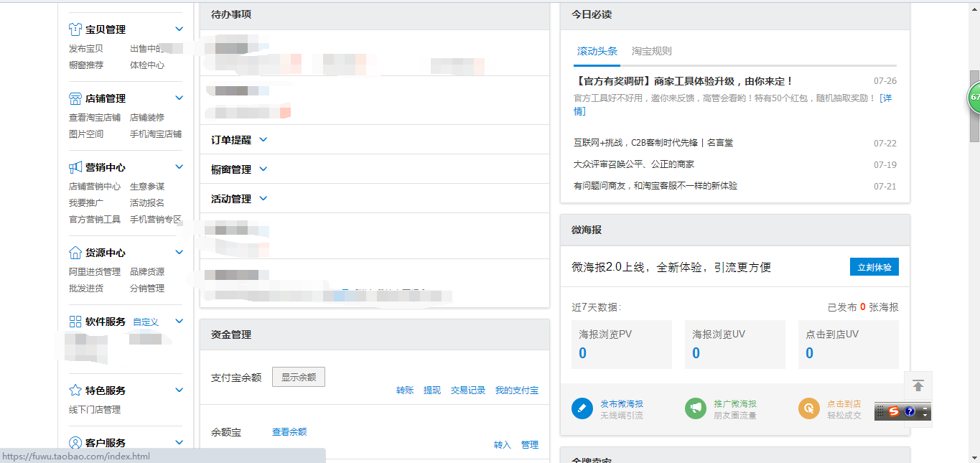Click the person icon beside 客户服务
The image size is (980, 463).
(x=75, y=443)
